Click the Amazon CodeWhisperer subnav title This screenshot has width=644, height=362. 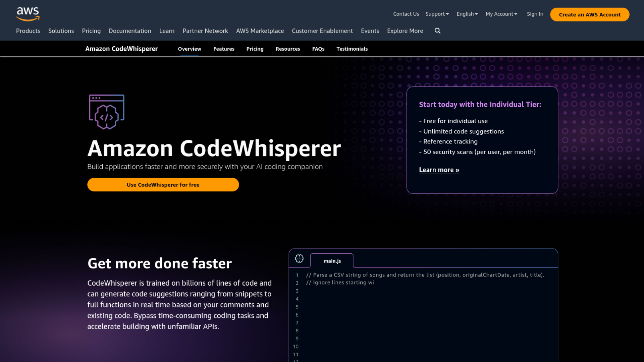121,49
